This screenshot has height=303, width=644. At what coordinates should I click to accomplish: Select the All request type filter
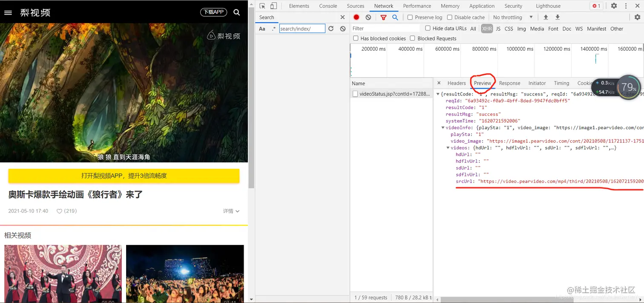(x=473, y=29)
